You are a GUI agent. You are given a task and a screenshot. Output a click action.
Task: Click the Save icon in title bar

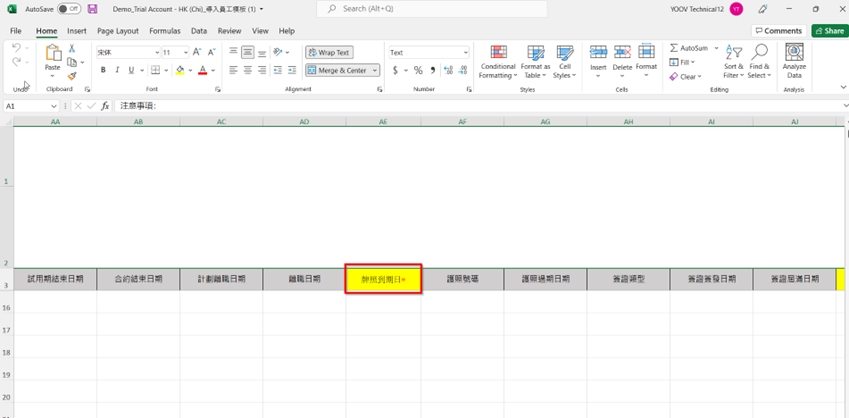coord(93,9)
